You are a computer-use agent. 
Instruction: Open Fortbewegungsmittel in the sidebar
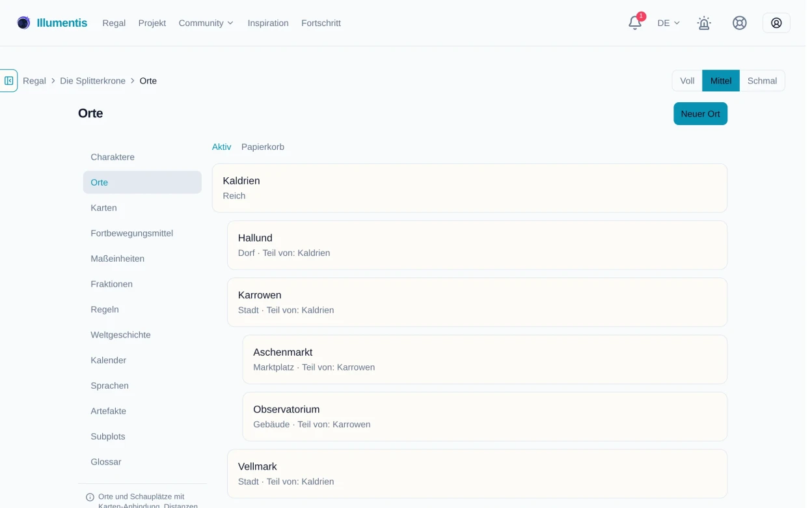click(142, 233)
